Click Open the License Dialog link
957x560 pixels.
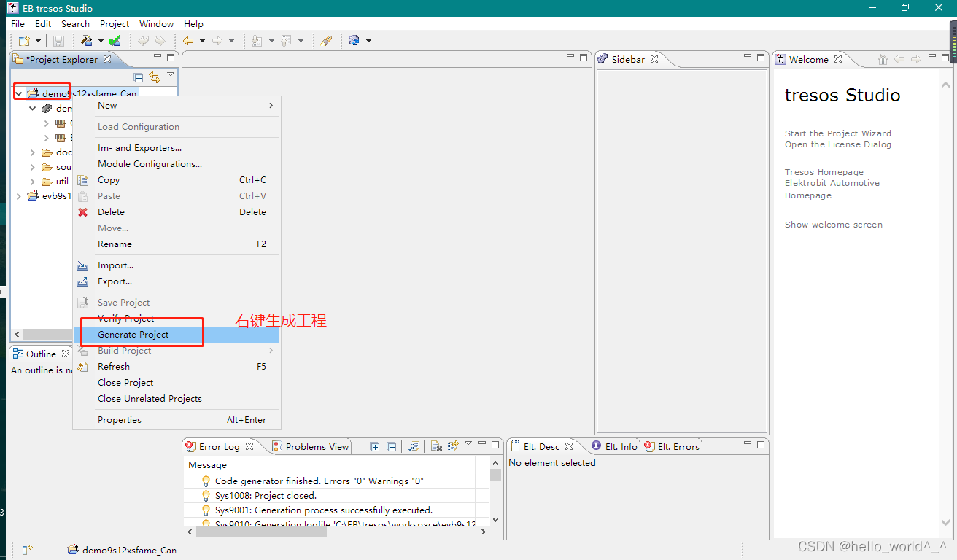coord(838,144)
